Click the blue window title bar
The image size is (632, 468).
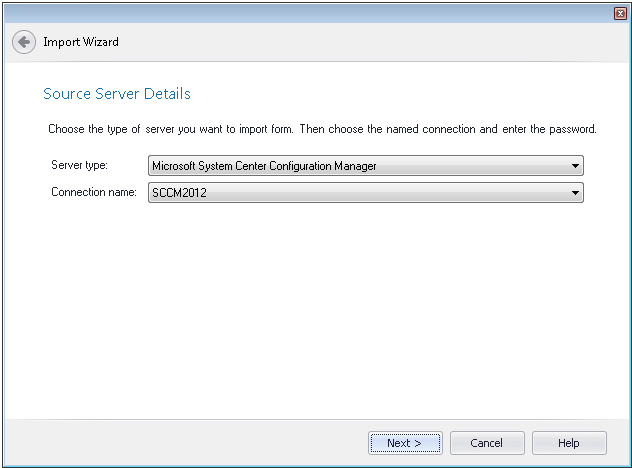click(x=306, y=14)
